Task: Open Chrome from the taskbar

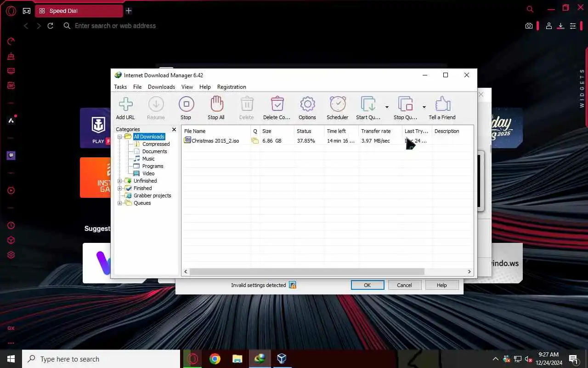Action: coord(215,359)
